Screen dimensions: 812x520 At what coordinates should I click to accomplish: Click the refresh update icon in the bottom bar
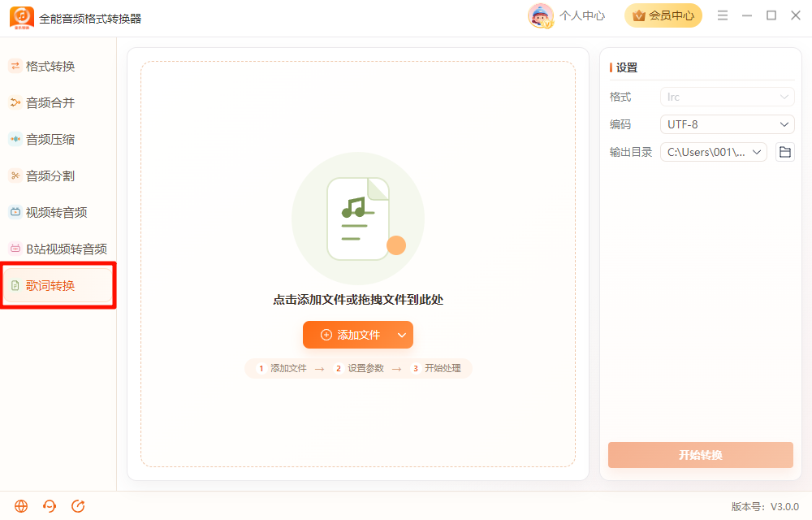78,506
